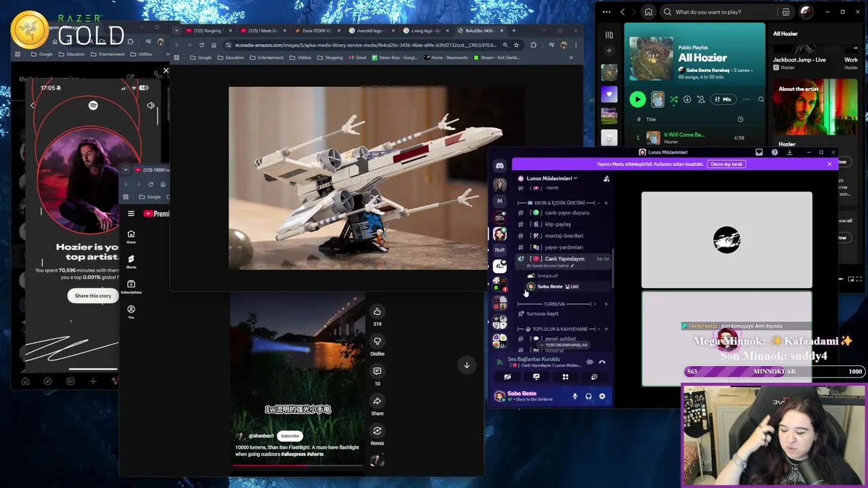Switch to 'rivendell lego' browser tab
The width and height of the screenshot is (868, 488).
tap(370, 30)
